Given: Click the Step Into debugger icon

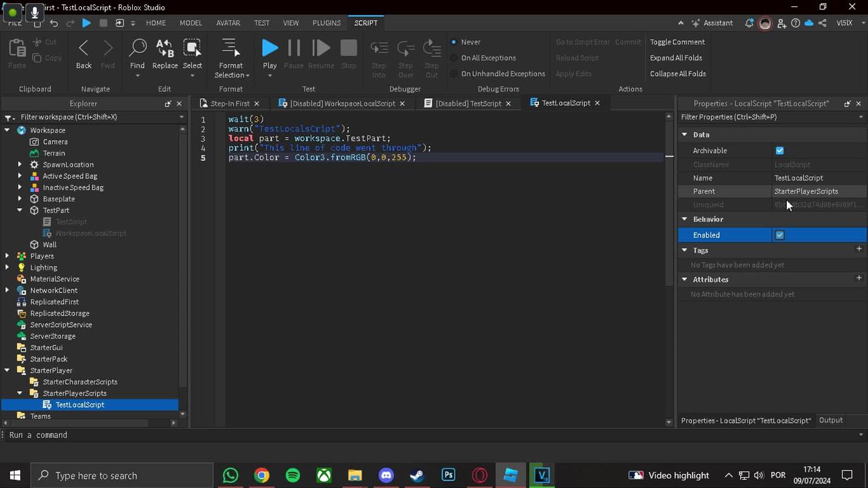Looking at the screenshot, I should point(378,47).
